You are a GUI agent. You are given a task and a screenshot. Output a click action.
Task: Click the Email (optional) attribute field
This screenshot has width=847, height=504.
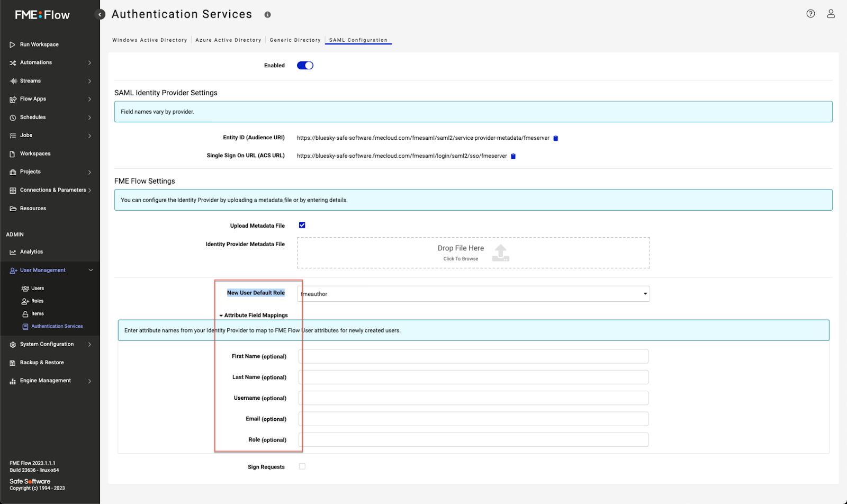[473, 418]
